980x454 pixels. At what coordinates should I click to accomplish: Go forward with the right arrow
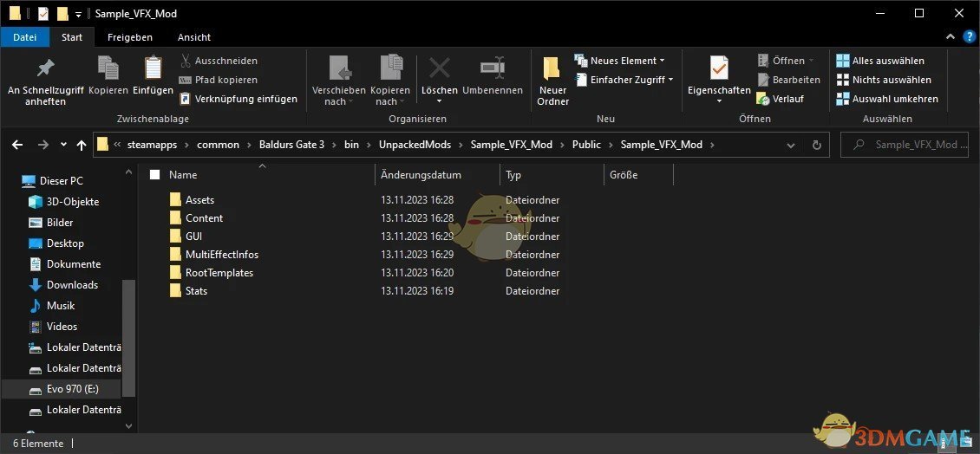(42, 145)
